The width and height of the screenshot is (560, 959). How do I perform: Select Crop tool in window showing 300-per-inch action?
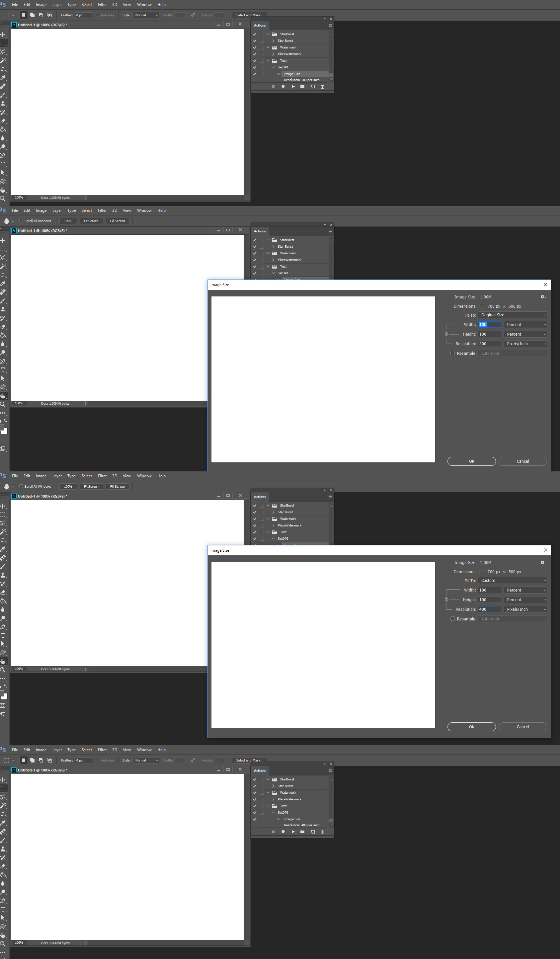tap(3, 69)
